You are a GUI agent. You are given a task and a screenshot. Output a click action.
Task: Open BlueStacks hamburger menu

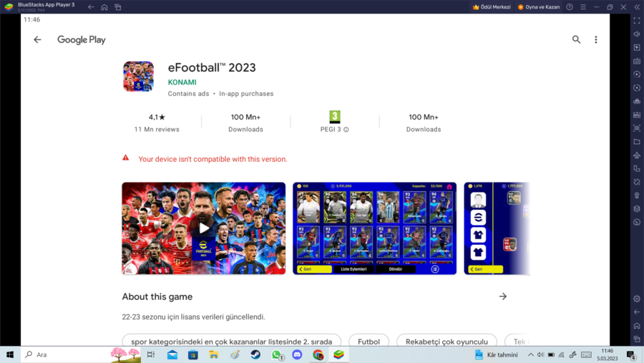(582, 7)
